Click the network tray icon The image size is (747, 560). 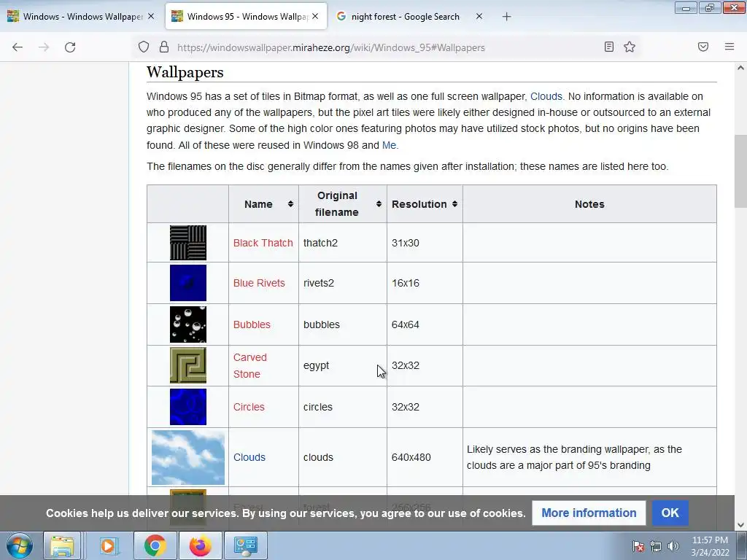click(656, 546)
